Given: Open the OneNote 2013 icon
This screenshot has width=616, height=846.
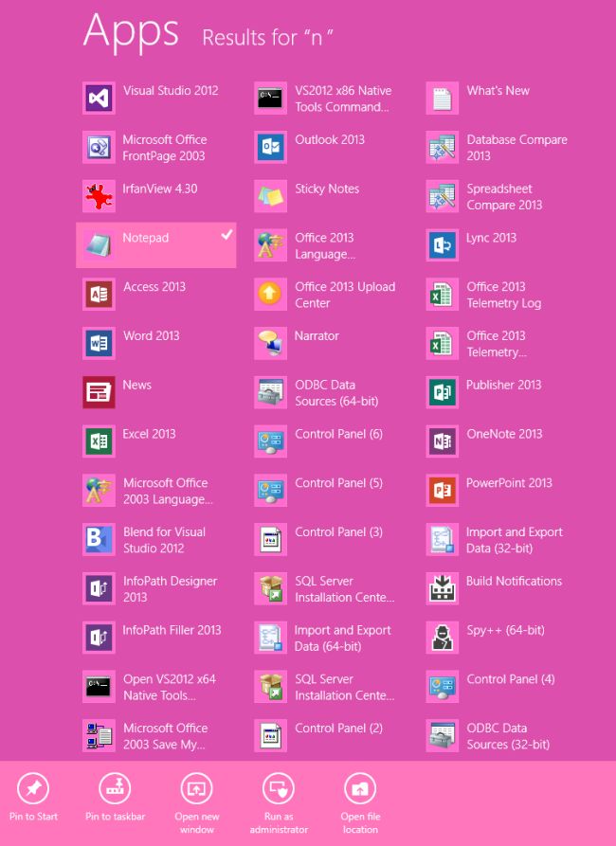Looking at the screenshot, I should click(443, 441).
